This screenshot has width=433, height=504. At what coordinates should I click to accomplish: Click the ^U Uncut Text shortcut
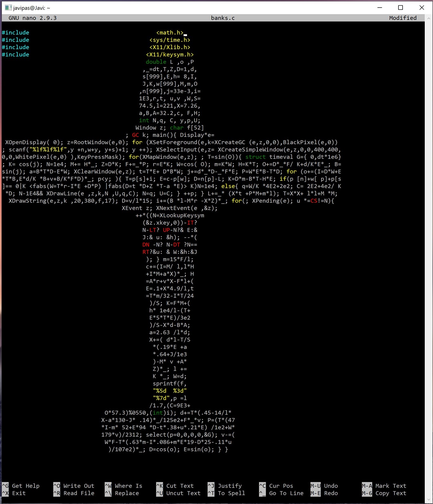pos(178,493)
